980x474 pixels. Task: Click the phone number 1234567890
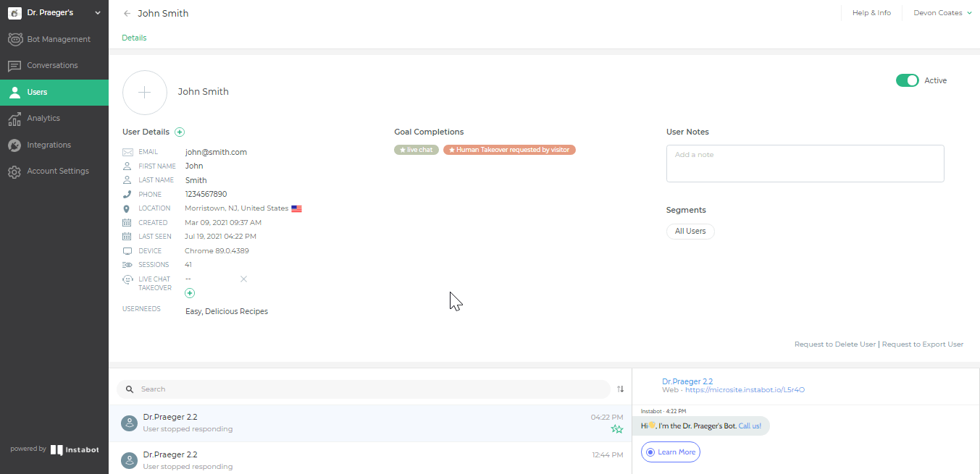tap(206, 195)
